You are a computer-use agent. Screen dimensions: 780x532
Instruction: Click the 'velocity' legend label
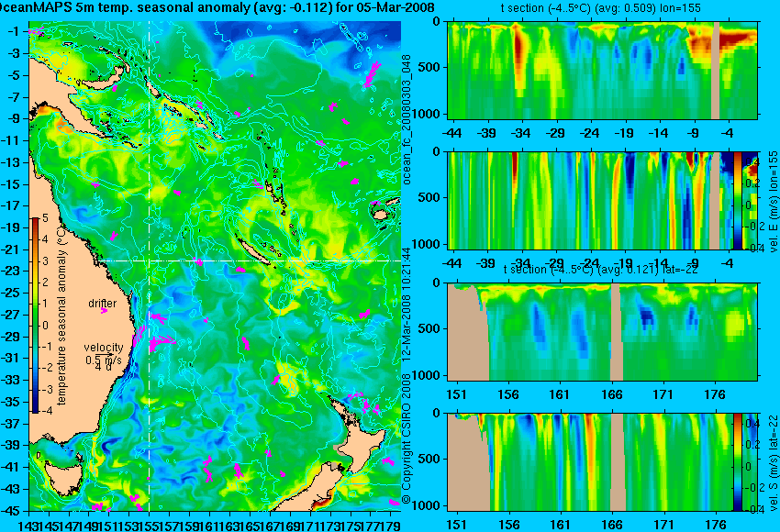104,348
